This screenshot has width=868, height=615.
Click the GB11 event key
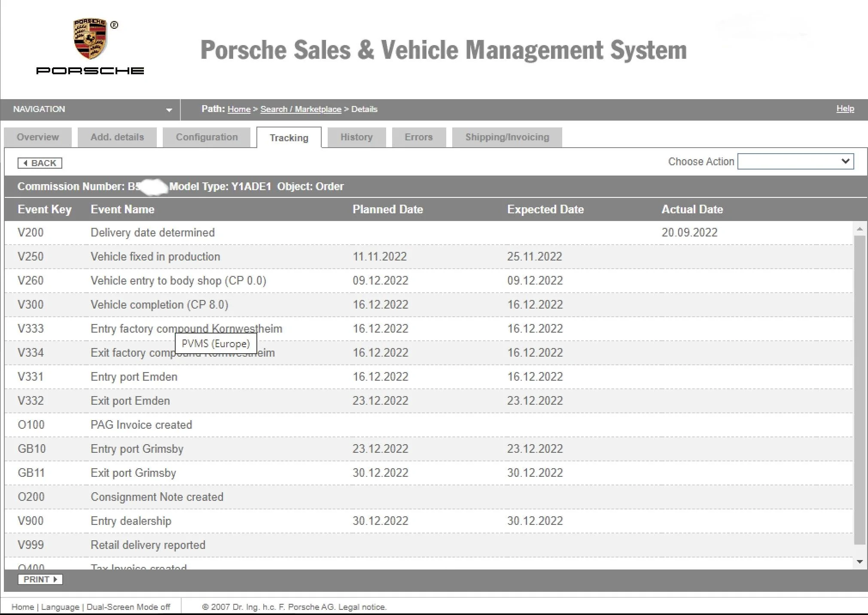[x=31, y=473]
